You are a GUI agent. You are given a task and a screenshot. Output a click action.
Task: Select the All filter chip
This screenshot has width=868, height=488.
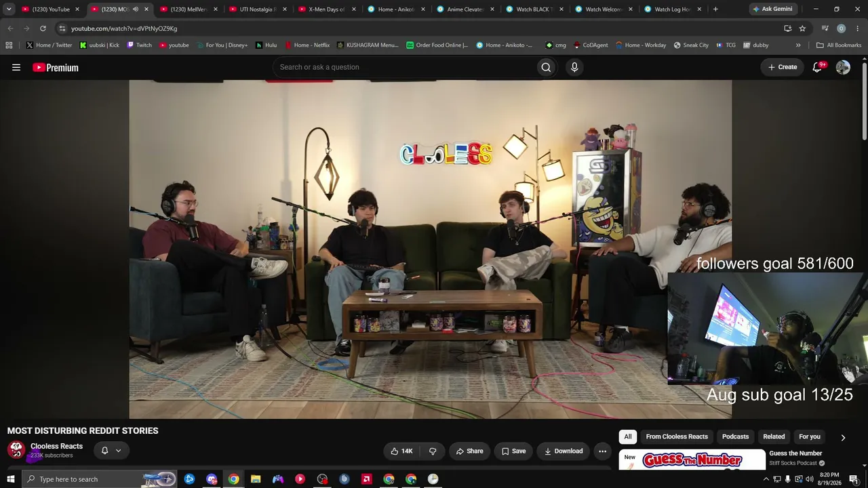click(628, 437)
